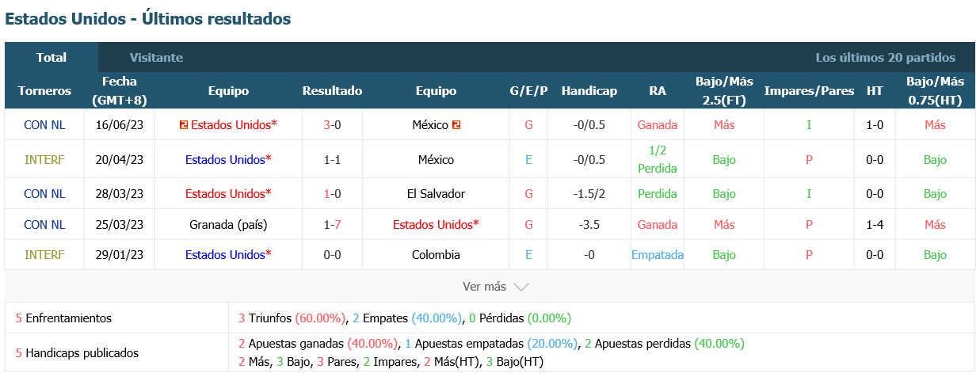Open the Los últimos 20 partidos selector
The image size is (980, 373).
coord(885,58)
